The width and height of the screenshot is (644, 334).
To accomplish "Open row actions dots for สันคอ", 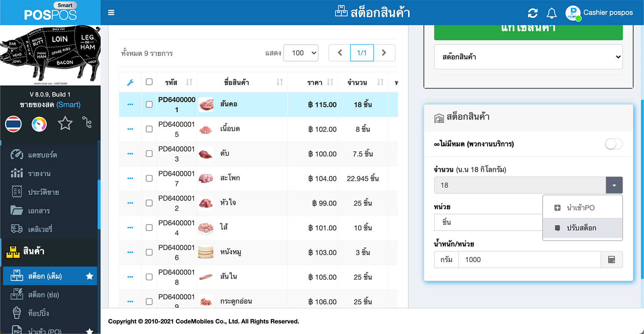I will tap(130, 104).
